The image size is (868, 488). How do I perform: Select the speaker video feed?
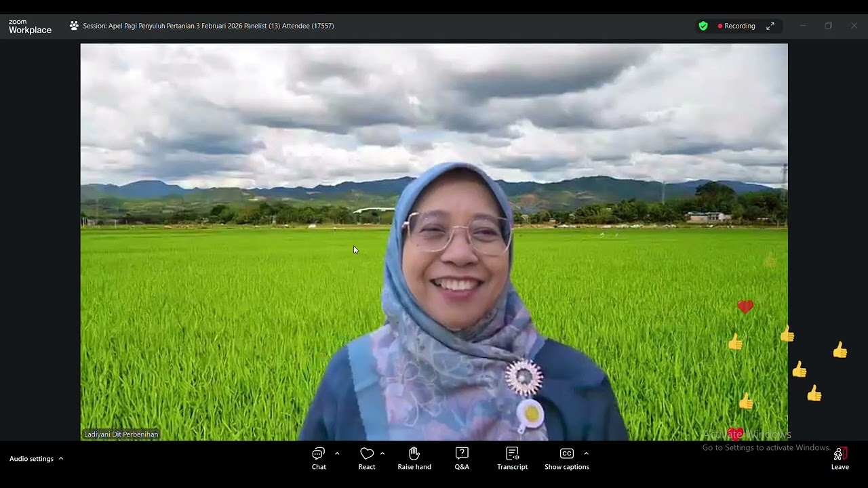pos(434,242)
